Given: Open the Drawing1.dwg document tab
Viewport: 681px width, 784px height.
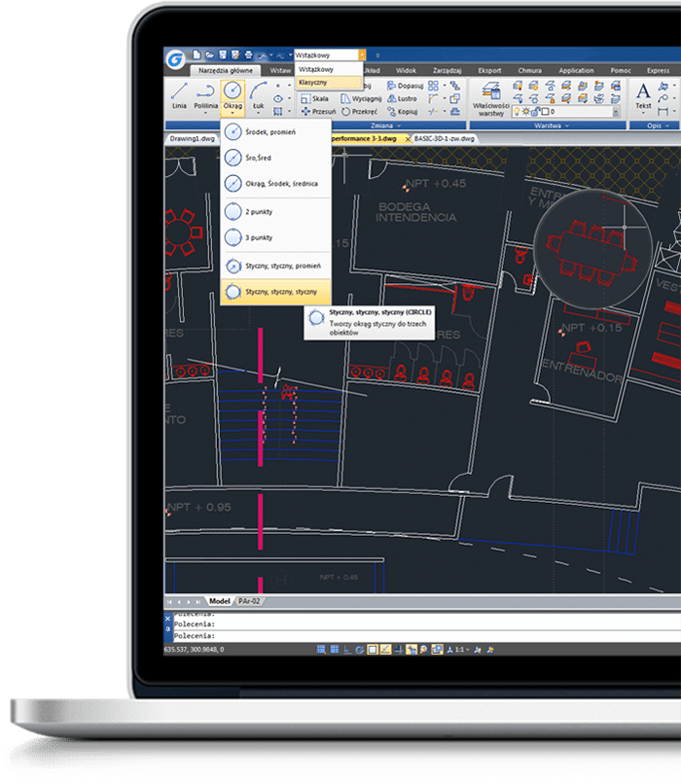Looking at the screenshot, I should [192, 138].
